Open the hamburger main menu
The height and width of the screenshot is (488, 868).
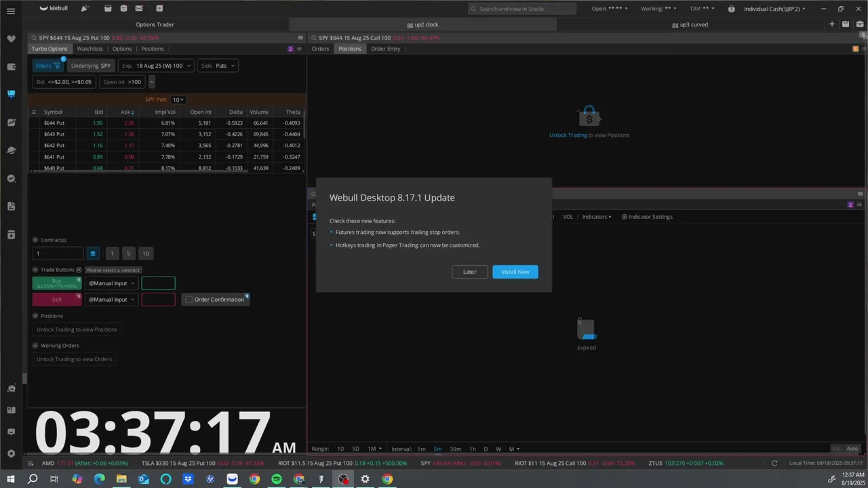11,11
